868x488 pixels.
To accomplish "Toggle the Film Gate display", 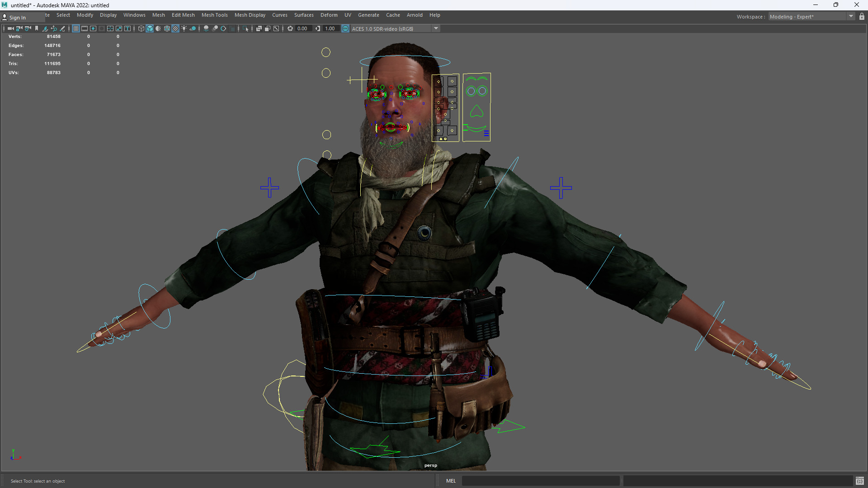I will pyautogui.click(x=85, y=28).
